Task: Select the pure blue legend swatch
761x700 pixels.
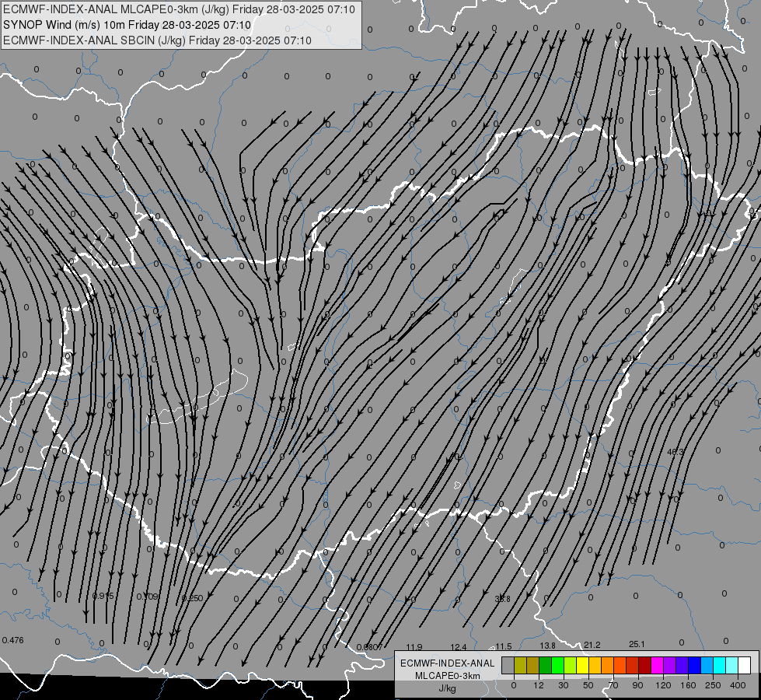Action: (694, 665)
